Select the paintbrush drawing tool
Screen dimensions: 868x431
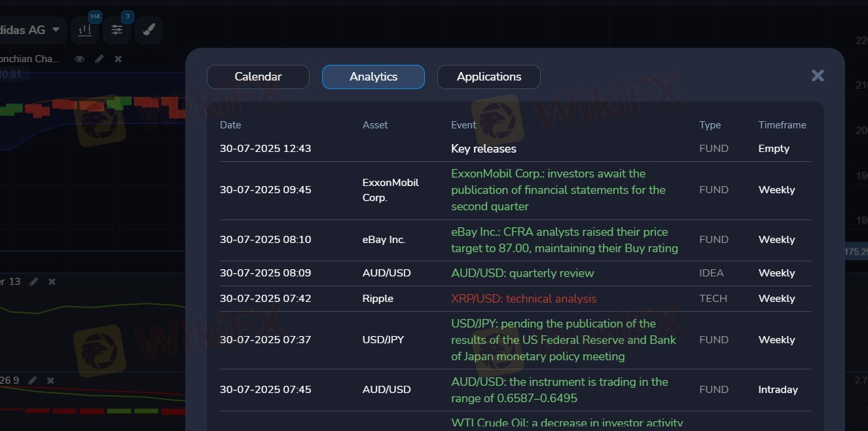point(149,30)
